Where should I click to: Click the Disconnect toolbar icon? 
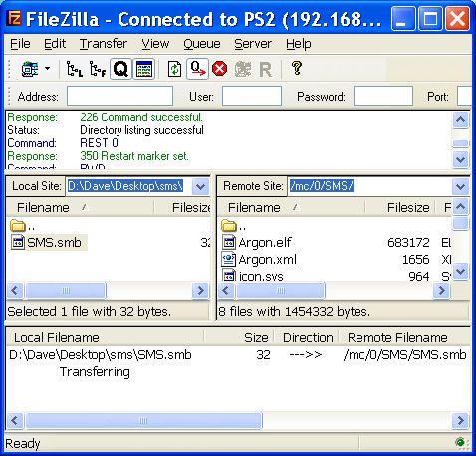243,69
